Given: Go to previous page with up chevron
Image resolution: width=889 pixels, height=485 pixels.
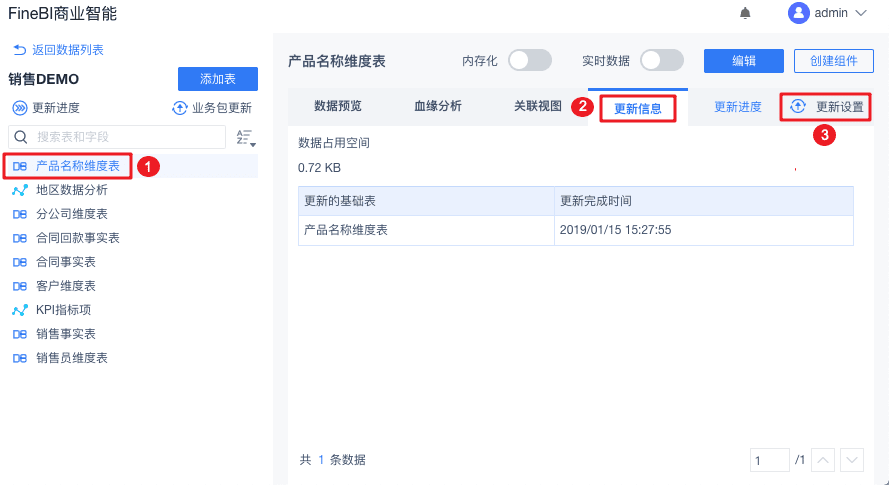Looking at the screenshot, I should coord(822,460).
